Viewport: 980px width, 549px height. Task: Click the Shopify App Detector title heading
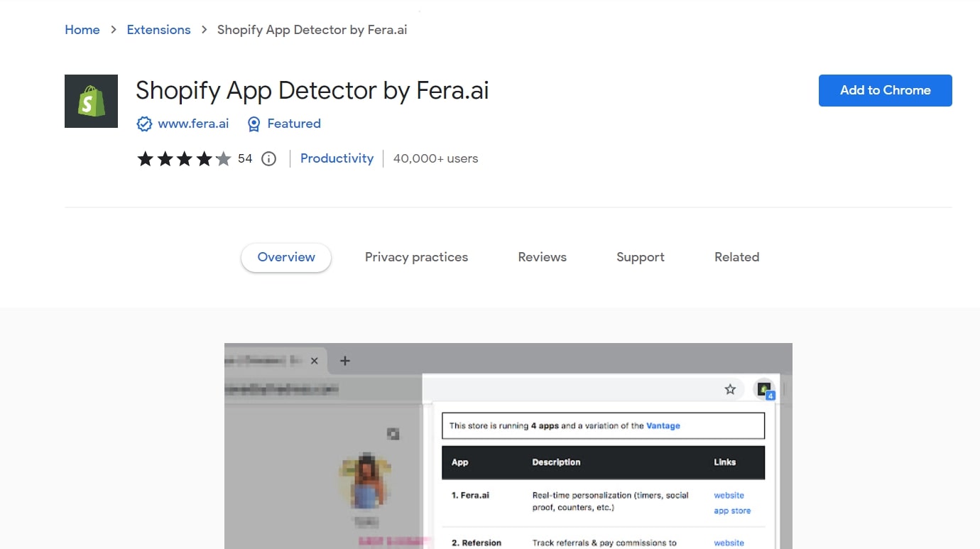pos(312,90)
